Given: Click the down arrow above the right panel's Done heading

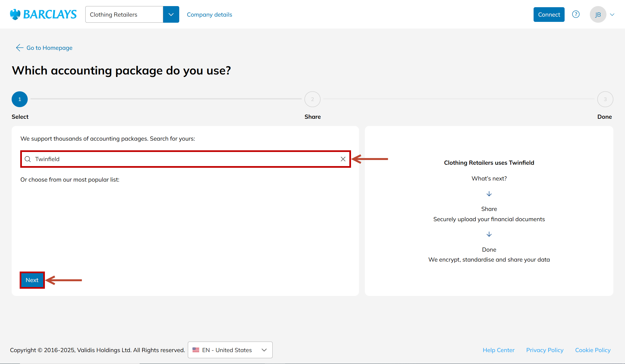Looking at the screenshot, I should (489, 234).
